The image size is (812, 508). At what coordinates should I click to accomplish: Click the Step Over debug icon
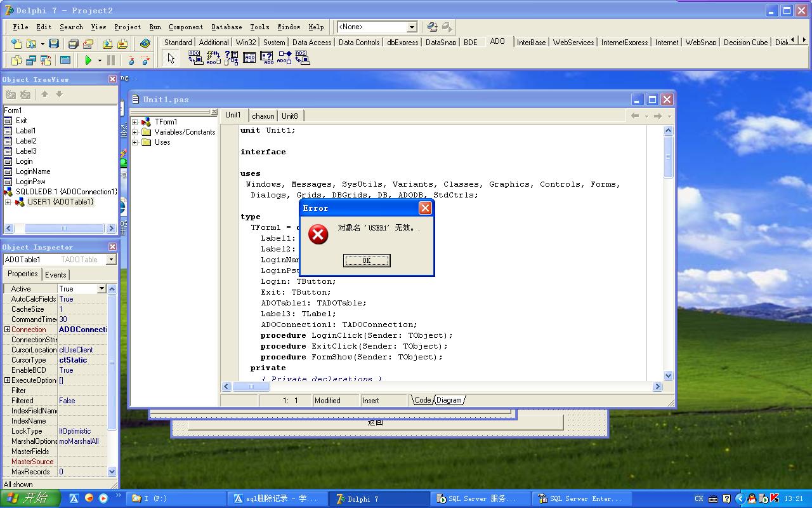click(146, 60)
